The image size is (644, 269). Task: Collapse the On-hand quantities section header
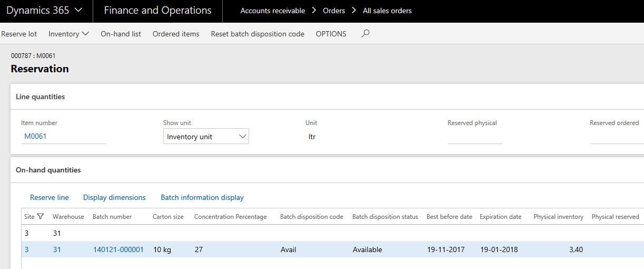(48, 170)
